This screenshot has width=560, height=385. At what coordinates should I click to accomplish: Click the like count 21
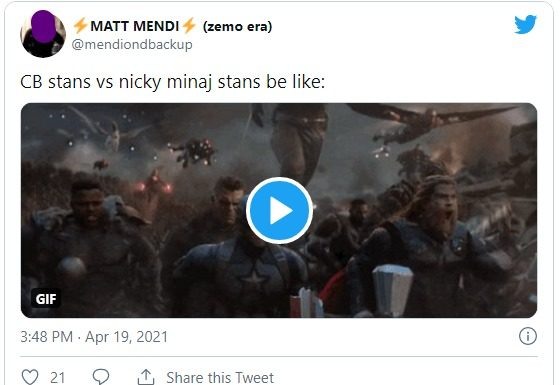pyautogui.click(x=58, y=378)
